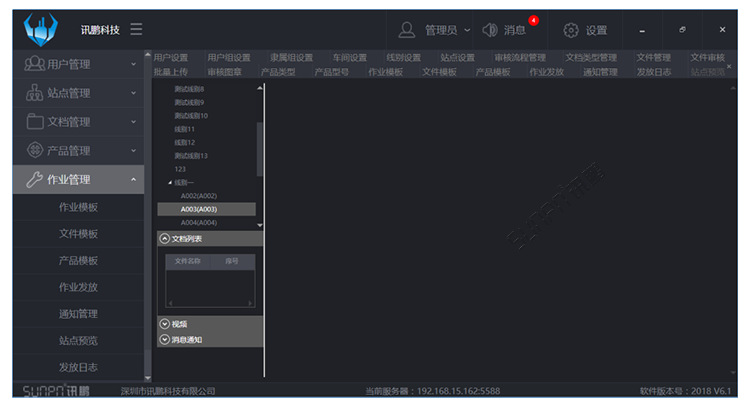Select tree item 测试线别8

[x=189, y=89]
